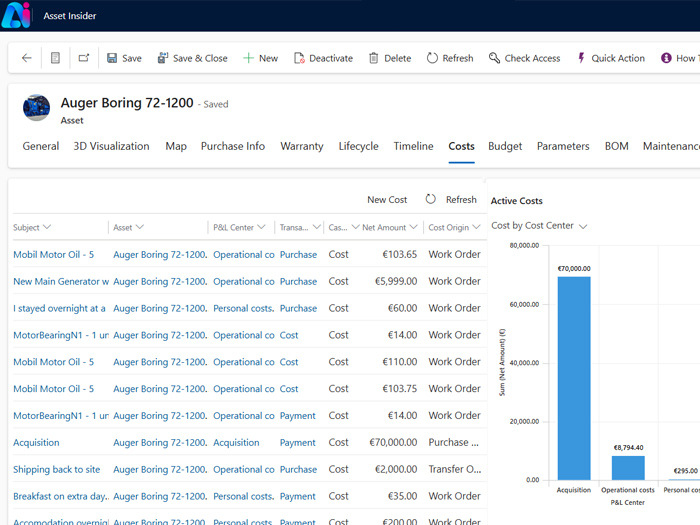The image size is (700, 525).
Task: Create a new record with New
Action: tap(260, 58)
